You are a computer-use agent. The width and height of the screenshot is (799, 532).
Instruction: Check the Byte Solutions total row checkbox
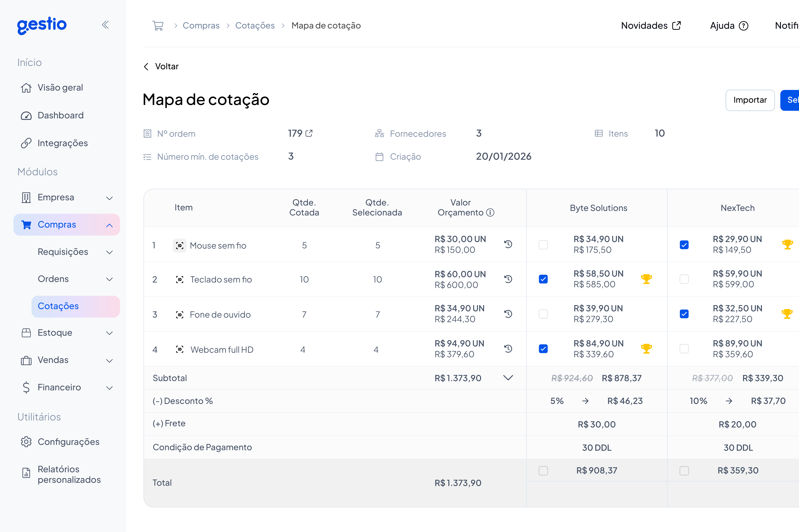[543, 471]
